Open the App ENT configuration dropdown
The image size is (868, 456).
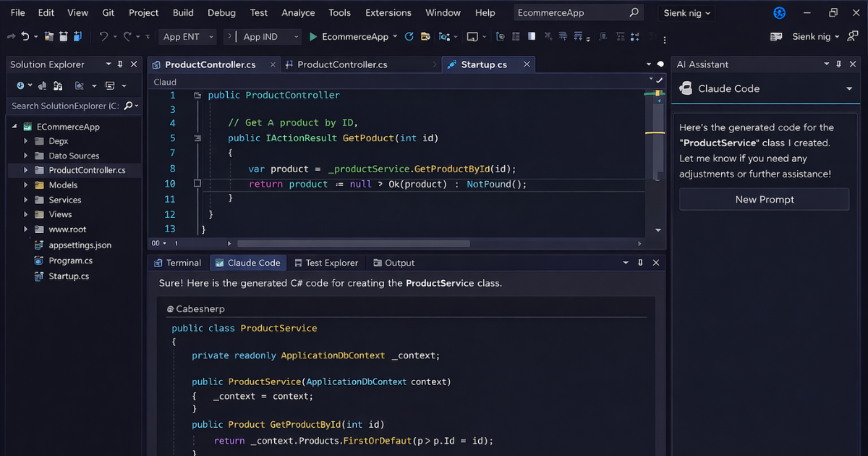coord(187,36)
